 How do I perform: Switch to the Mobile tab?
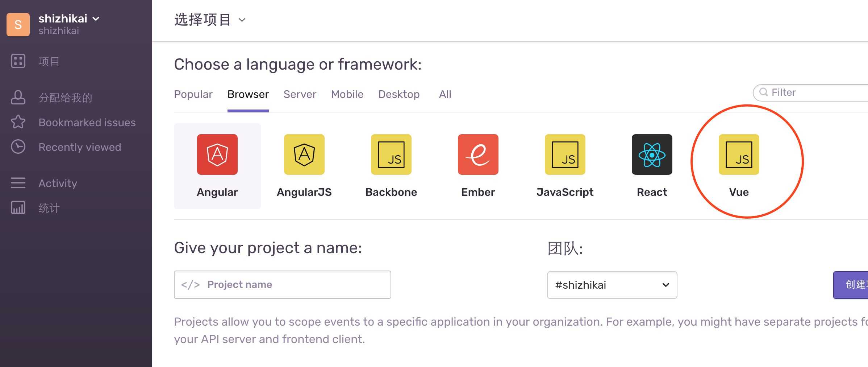[x=347, y=94]
